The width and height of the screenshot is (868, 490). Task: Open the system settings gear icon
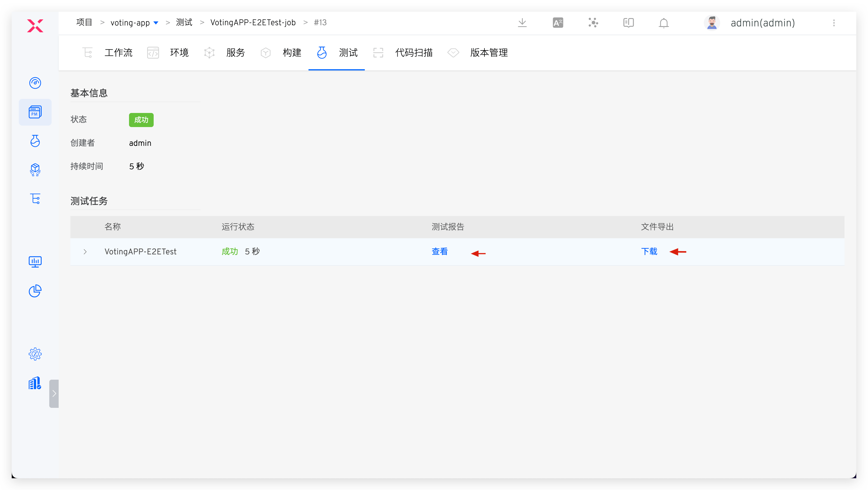coord(35,354)
